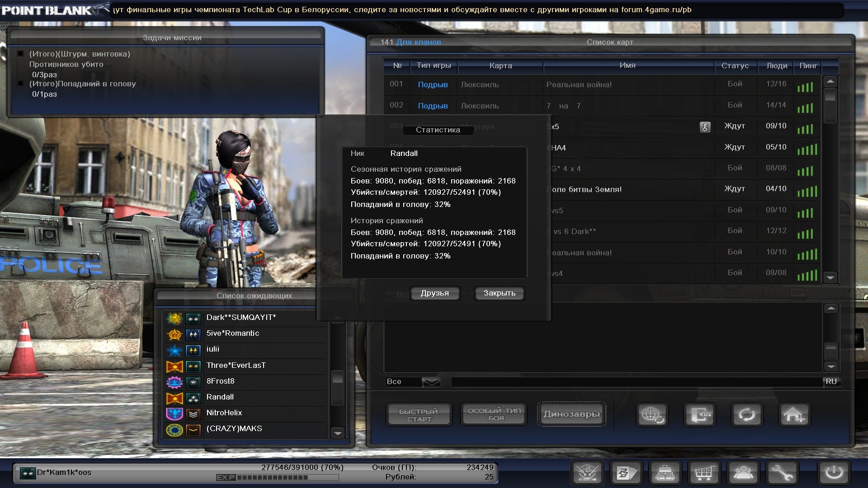Click Dark**SUMQAYIT* lion clan emblem
Image resolution: width=868 pixels, height=488 pixels.
click(175, 319)
